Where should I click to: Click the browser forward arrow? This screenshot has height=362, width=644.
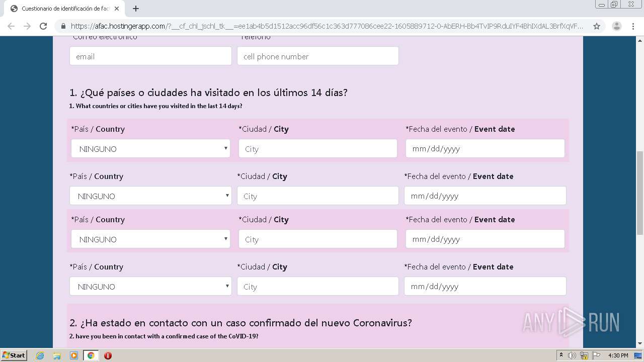[x=27, y=26]
